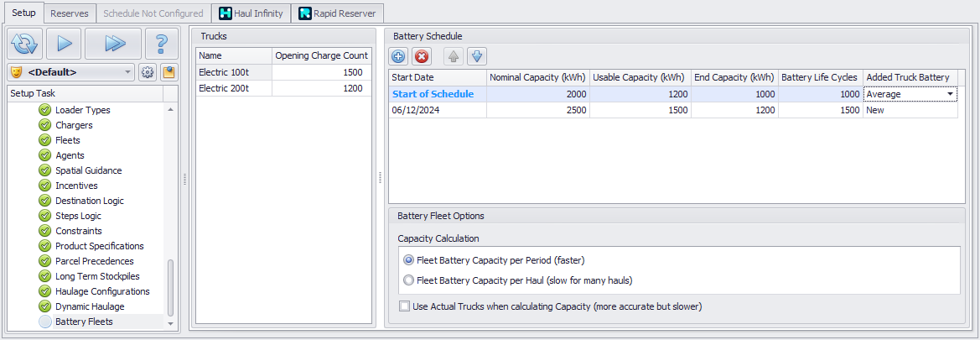Add a battery schedule row with plus icon
The width and height of the screenshot is (980, 340).
click(399, 56)
